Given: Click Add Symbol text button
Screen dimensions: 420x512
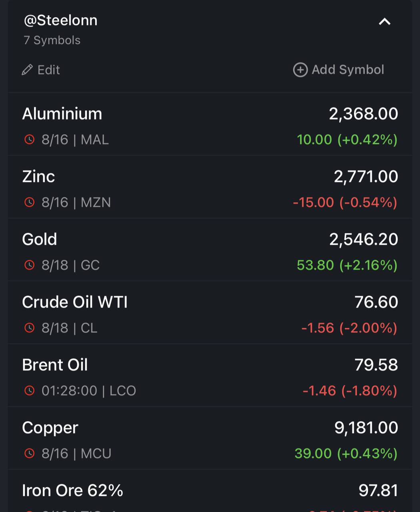Looking at the screenshot, I should coord(348,70).
